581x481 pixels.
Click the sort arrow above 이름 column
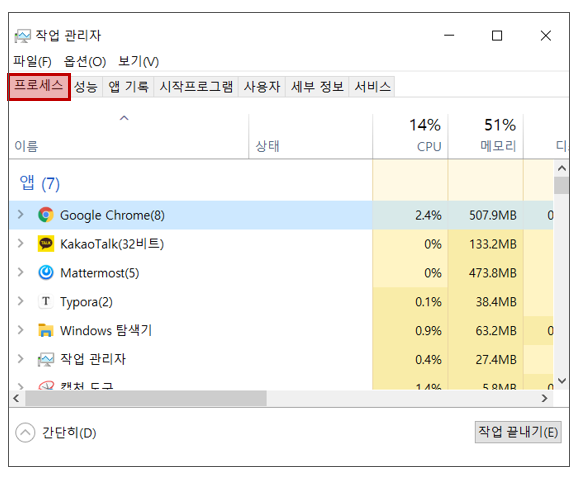[x=124, y=118]
